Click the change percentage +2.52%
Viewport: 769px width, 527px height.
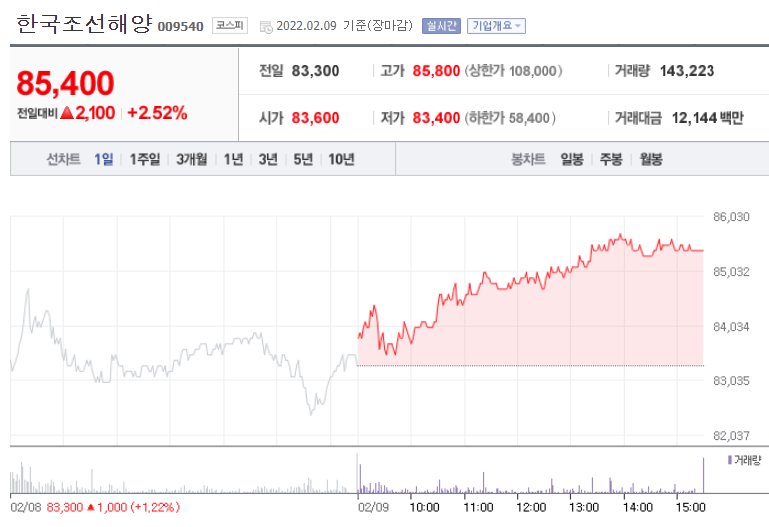(157, 113)
